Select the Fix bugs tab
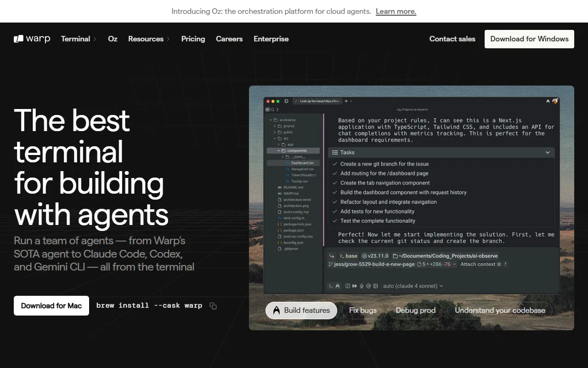The width and height of the screenshot is (588, 368). tap(362, 310)
